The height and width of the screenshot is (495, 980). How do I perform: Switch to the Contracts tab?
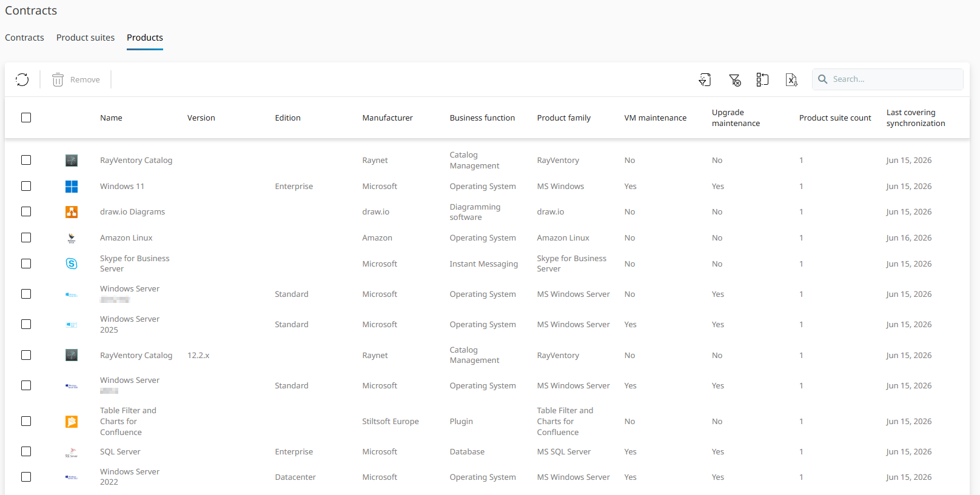click(24, 38)
